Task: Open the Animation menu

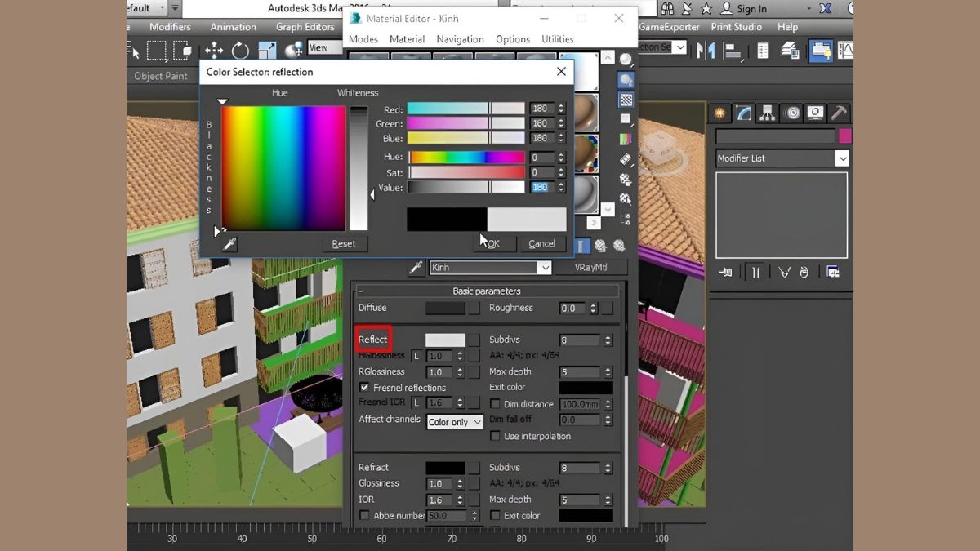Action: 234,27
